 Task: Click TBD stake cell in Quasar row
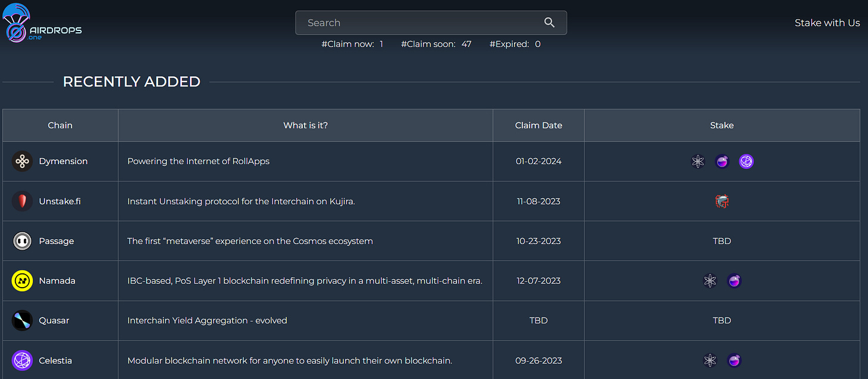tap(722, 321)
